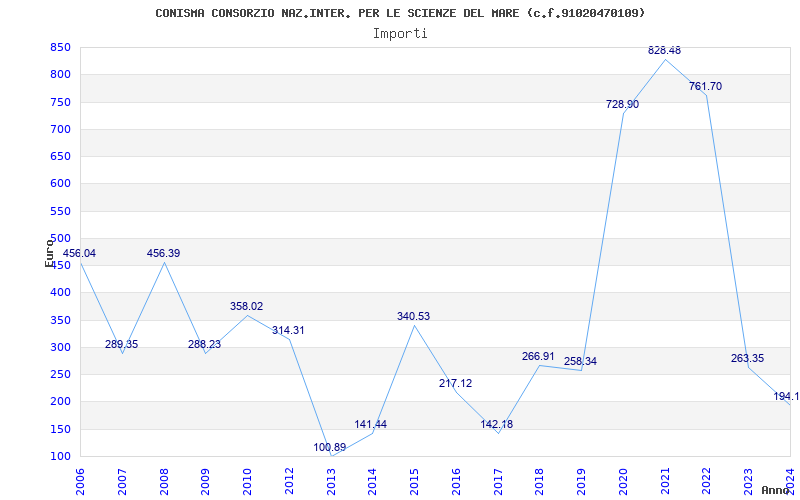Select the 141.44 data label
The height and width of the screenshot is (500, 800).
click(x=371, y=424)
